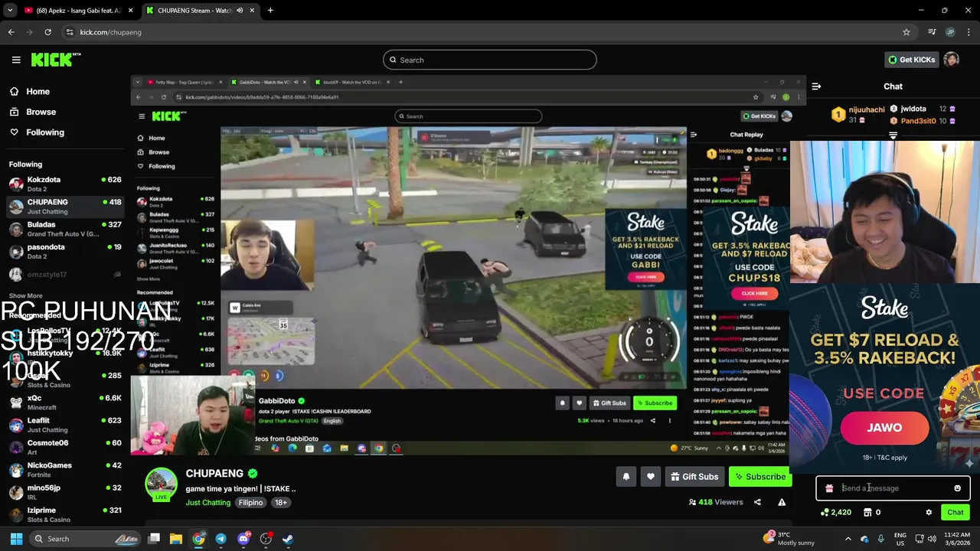Open File Explorer from taskbar
The height and width of the screenshot is (551, 980).
point(176,539)
